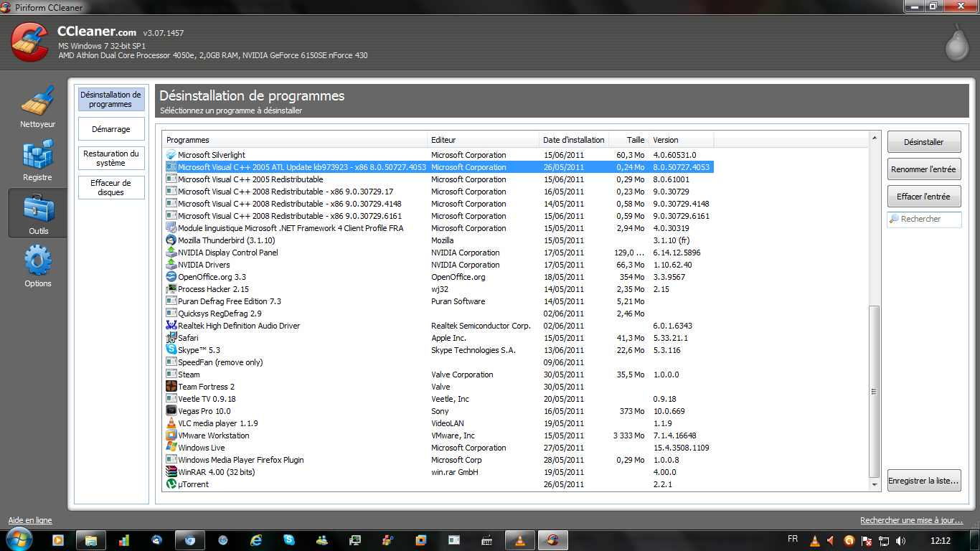Open the Options gear section
Image resolution: width=980 pixels, height=551 pixels.
[x=38, y=266]
